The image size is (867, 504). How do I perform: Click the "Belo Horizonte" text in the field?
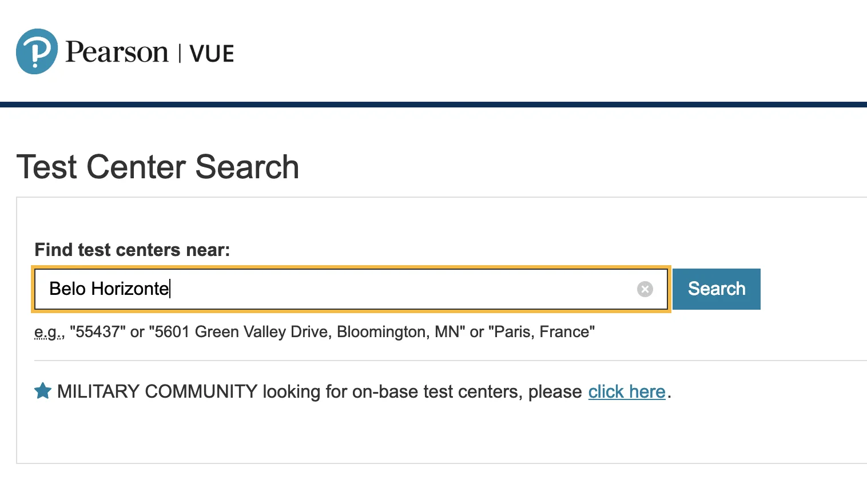[x=109, y=289]
